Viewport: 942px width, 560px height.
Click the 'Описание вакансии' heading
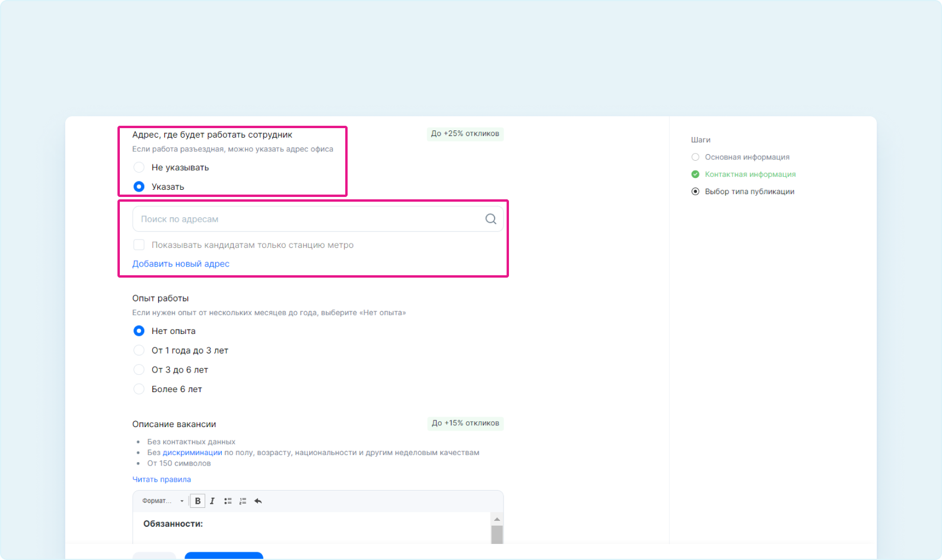click(174, 424)
